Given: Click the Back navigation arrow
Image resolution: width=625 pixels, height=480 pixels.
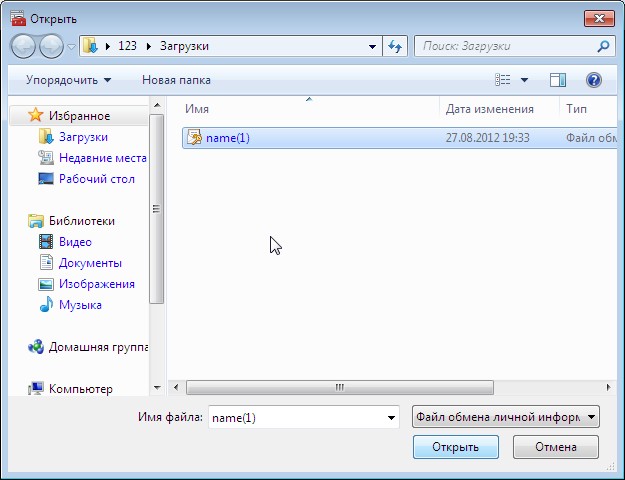Looking at the screenshot, I should (x=23, y=46).
